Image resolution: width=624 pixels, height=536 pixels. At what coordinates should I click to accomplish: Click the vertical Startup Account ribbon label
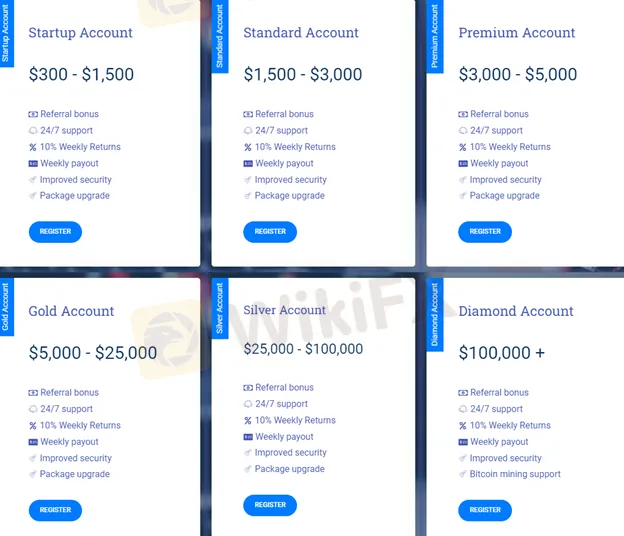[x=6, y=38]
